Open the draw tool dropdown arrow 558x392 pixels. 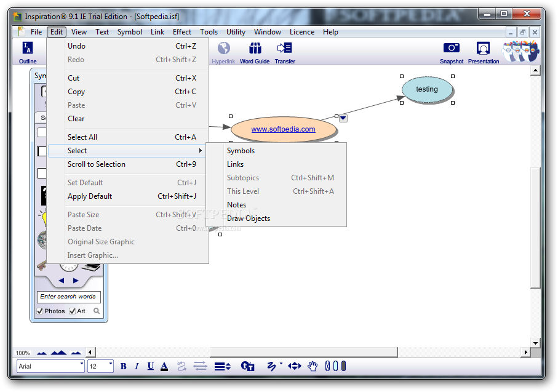281,364
